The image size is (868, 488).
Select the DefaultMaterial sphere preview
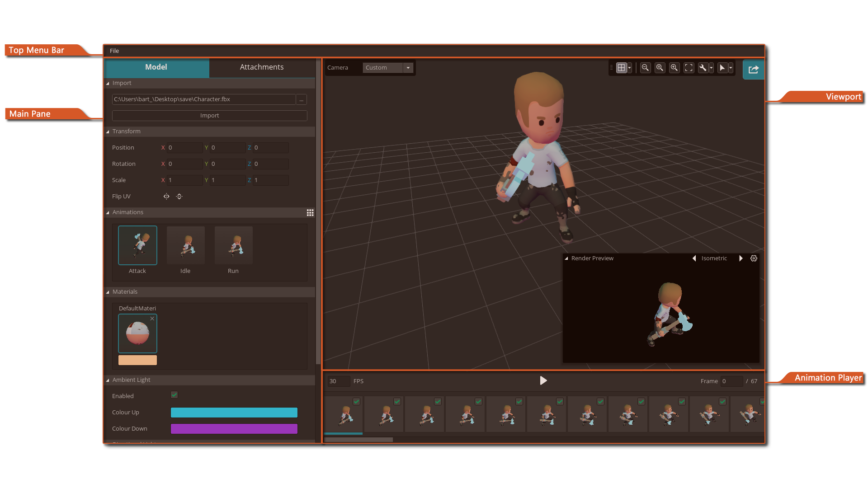click(137, 334)
